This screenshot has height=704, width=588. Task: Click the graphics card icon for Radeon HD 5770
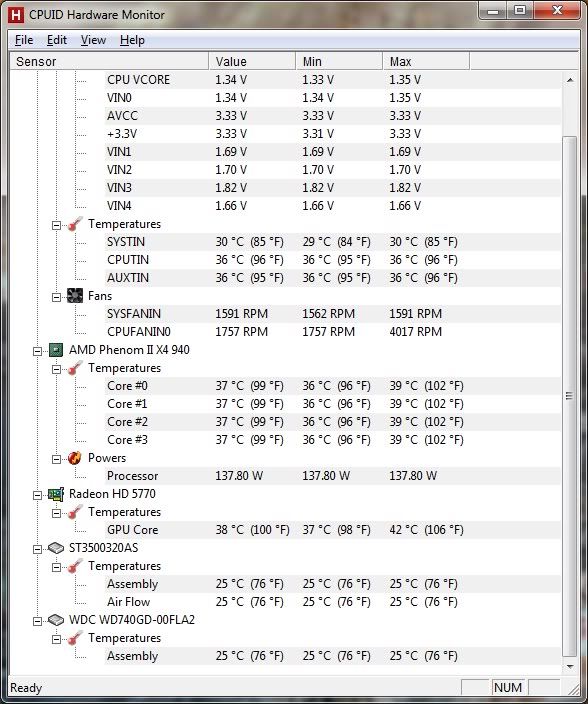point(56,494)
